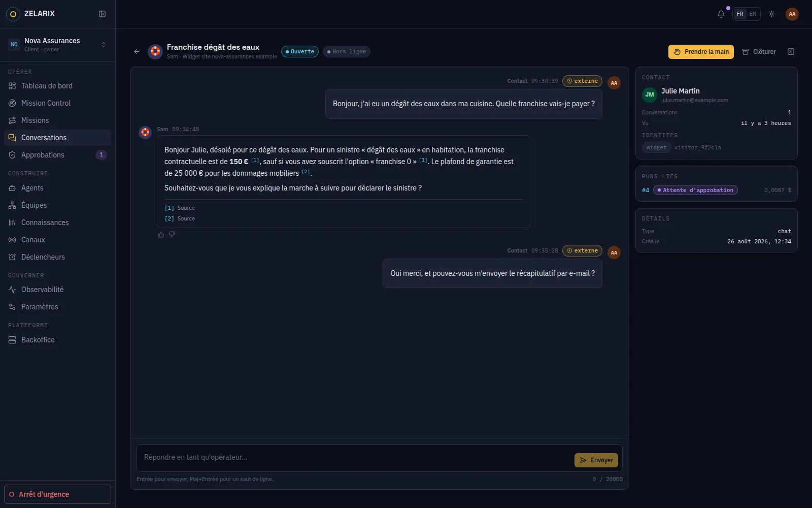This screenshot has height=508, width=812.
Task: Click the ZELARIX logo
Action: point(30,14)
